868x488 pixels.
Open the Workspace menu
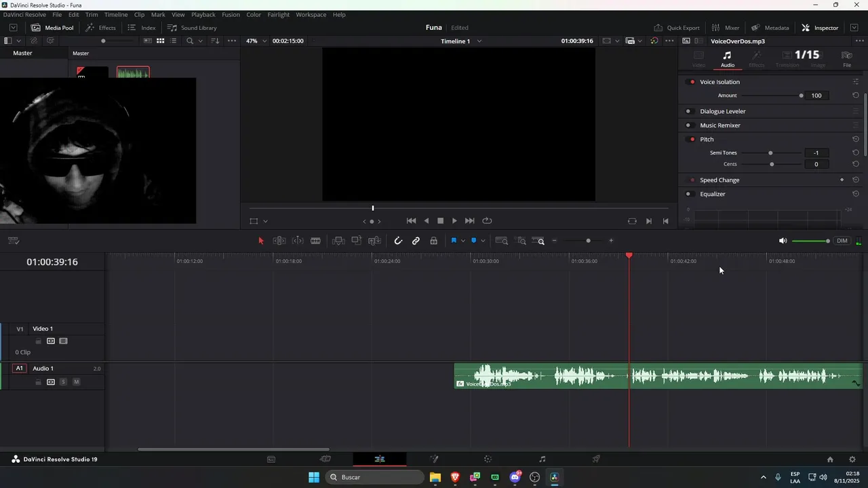(x=311, y=14)
